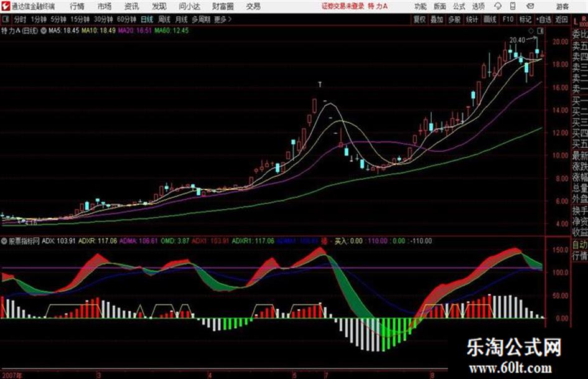Switch to 60分钟 chart period
This screenshot has width=588, height=379.
coord(126,19)
